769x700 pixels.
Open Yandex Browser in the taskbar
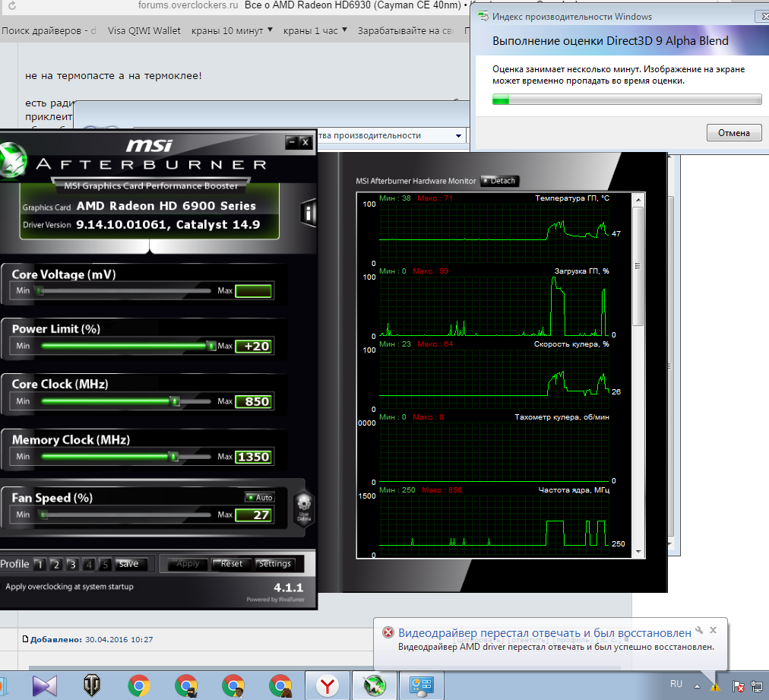[328, 686]
